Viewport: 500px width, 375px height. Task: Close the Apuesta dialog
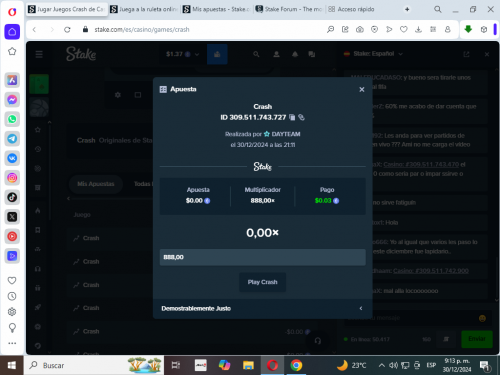click(x=362, y=89)
